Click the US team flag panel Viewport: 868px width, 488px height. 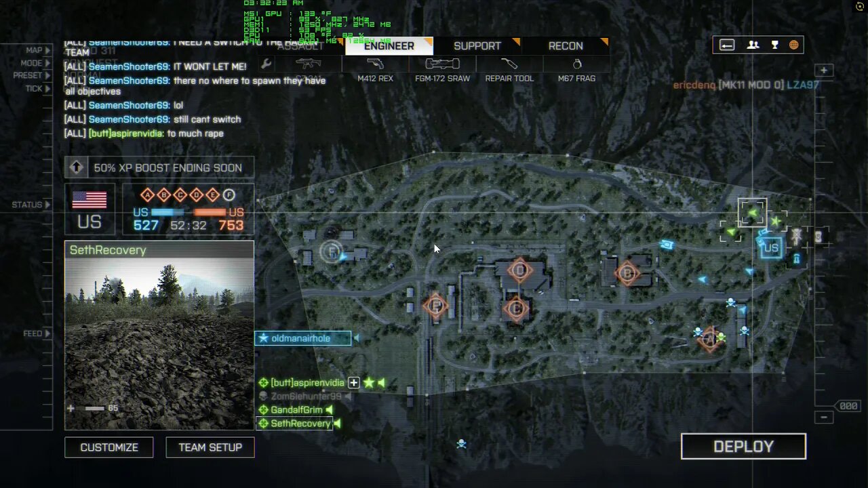(90, 210)
